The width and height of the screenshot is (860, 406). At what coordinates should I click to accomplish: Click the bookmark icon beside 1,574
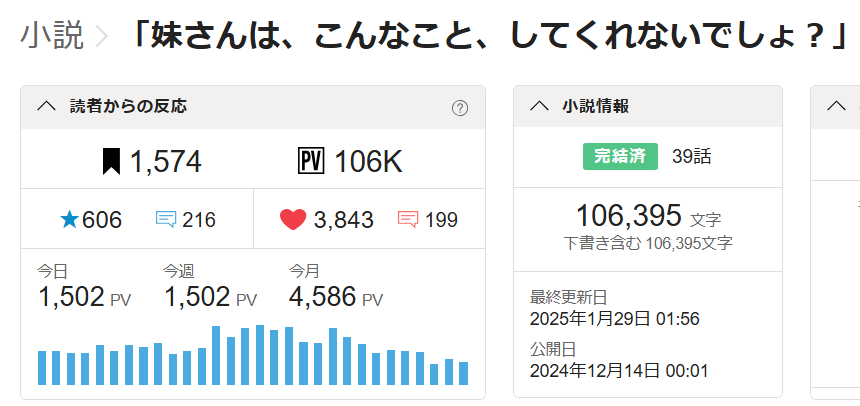(x=111, y=161)
